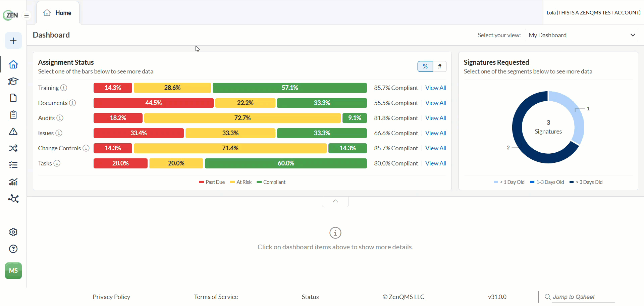This screenshot has height=306, width=644.
Task: Switch Assignment Status to number count view
Action: [439, 66]
